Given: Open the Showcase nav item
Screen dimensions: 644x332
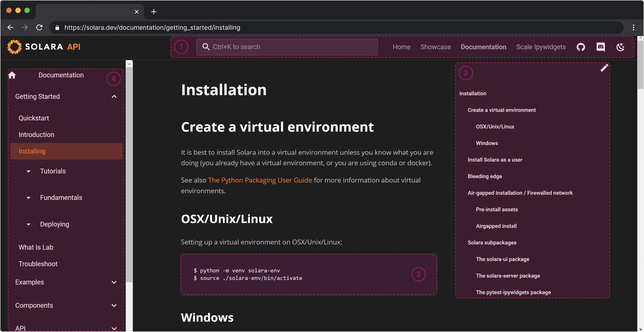Looking at the screenshot, I should click(x=435, y=47).
